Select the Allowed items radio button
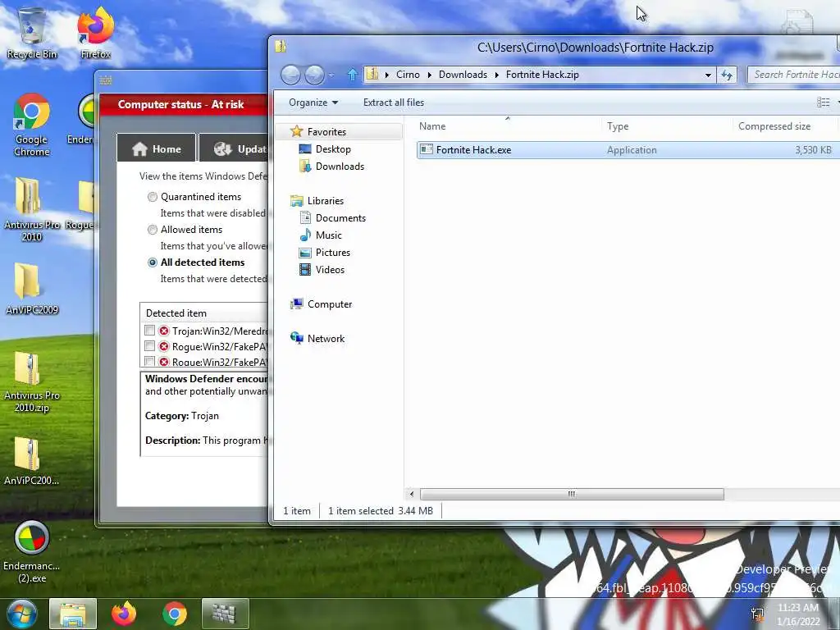840x630 pixels. pyautogui.click(x=153, y=230)
